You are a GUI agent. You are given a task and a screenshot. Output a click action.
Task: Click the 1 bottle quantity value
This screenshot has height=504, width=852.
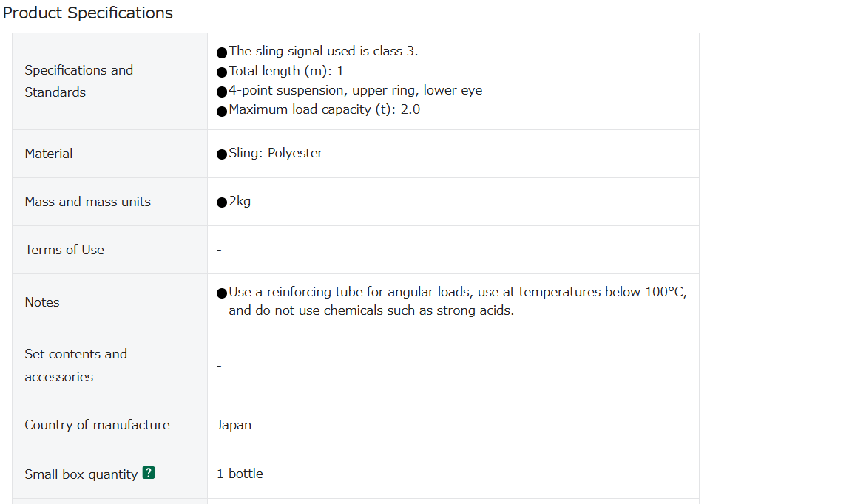(x=240, y=474)
